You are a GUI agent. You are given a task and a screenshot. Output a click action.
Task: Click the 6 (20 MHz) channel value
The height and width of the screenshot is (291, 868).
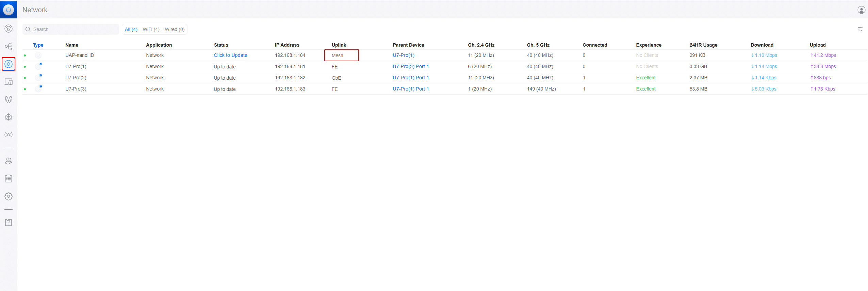(479, 66)
